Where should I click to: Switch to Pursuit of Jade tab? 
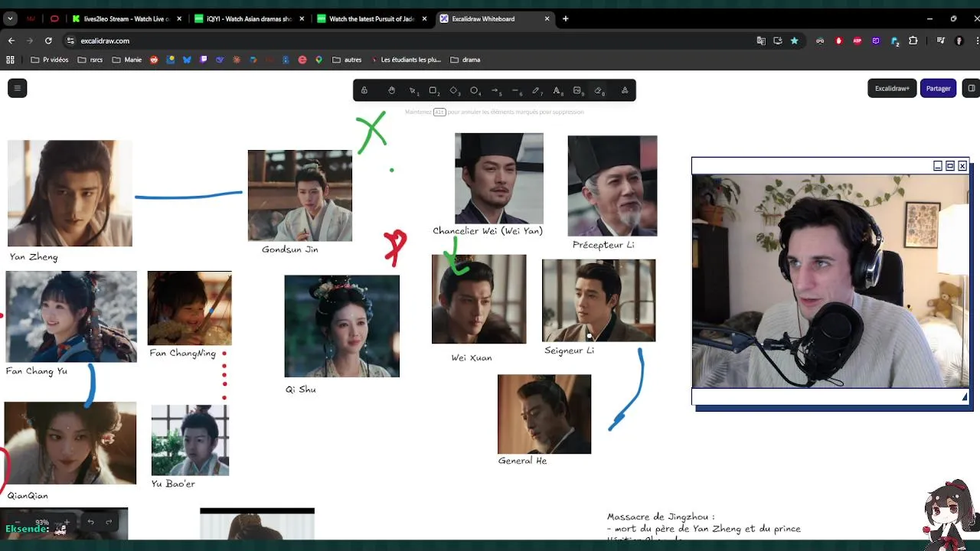click(x=371, y=18)
